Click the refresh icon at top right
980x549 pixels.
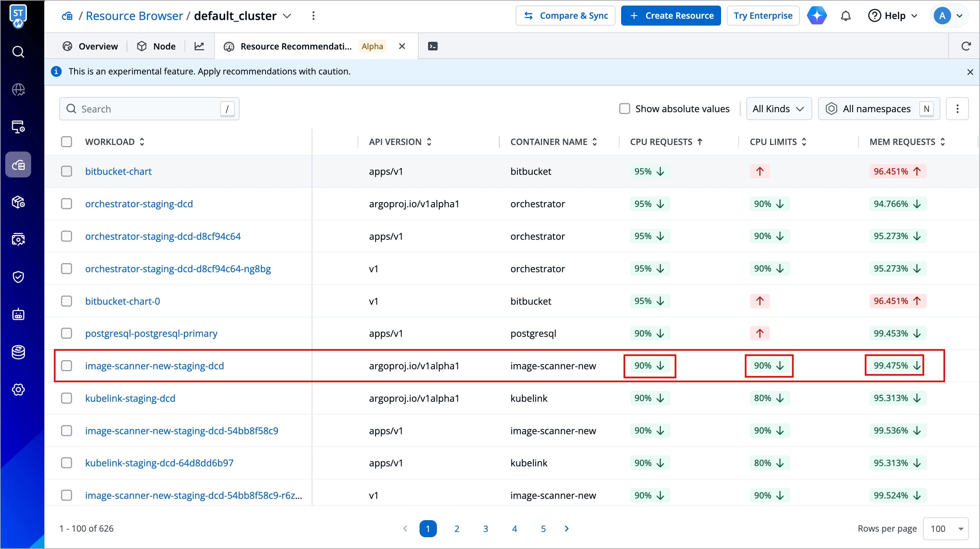point(966,47)
